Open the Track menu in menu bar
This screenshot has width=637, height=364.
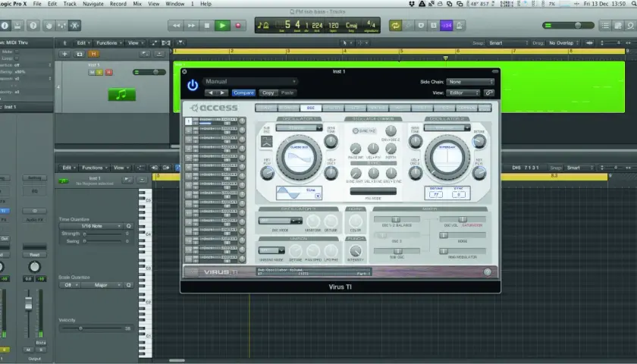(x=70, y=4)
